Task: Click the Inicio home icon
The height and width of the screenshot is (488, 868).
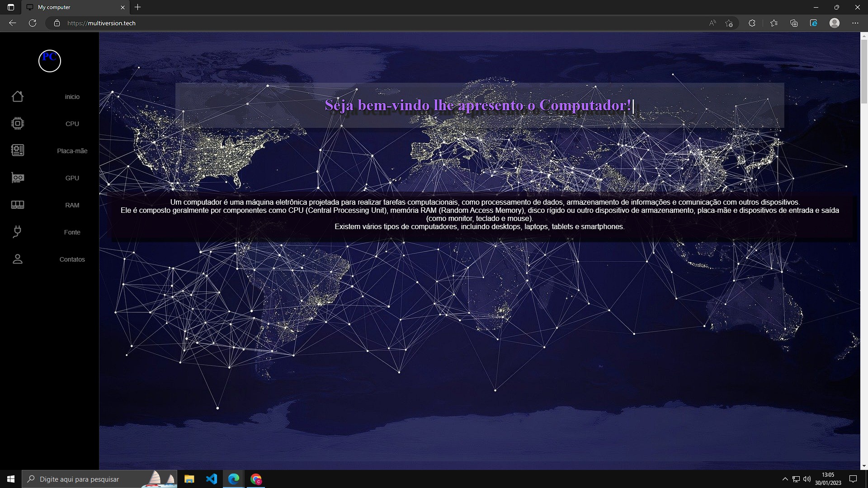Action: tap(17, 96)
